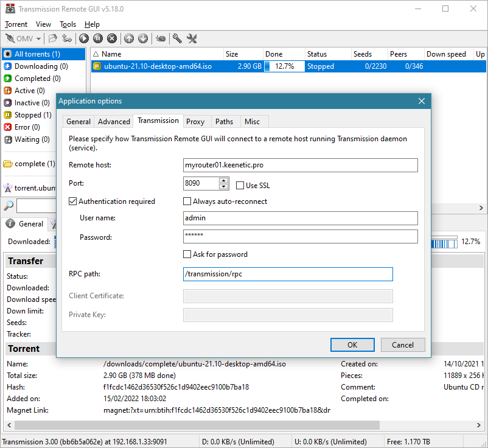This screenshot has width=488, height=448.
Task: Click the move up queue arrow icon
Action: coord(129,38)
